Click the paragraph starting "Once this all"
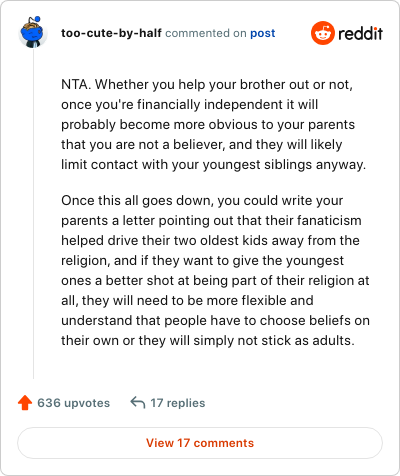This screenshot has height=476, width=400. 215,270
